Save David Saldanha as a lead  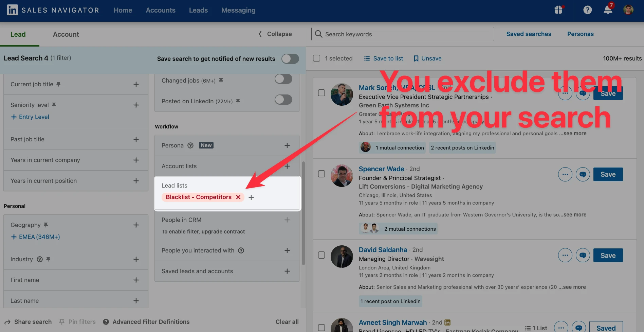(x=608, y=256)
